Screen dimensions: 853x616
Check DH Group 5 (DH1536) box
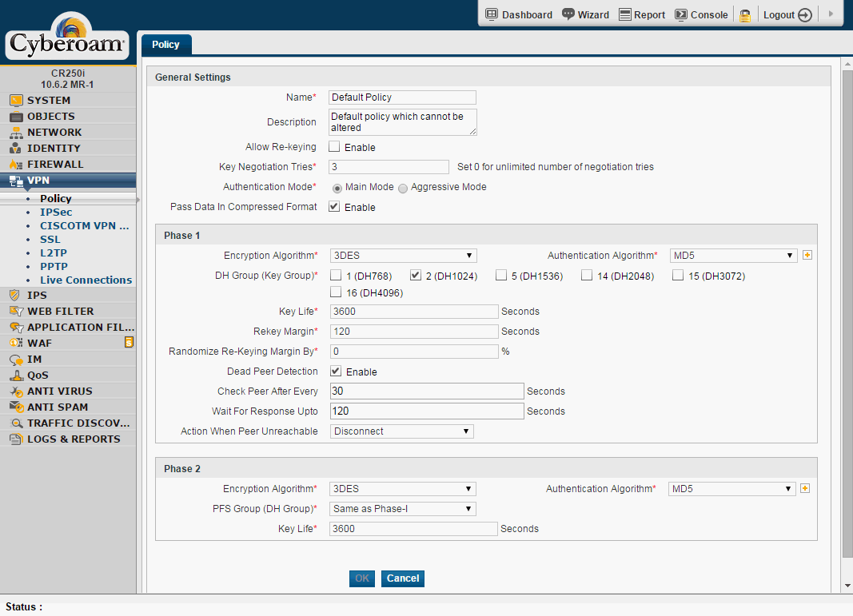[501, 275]
